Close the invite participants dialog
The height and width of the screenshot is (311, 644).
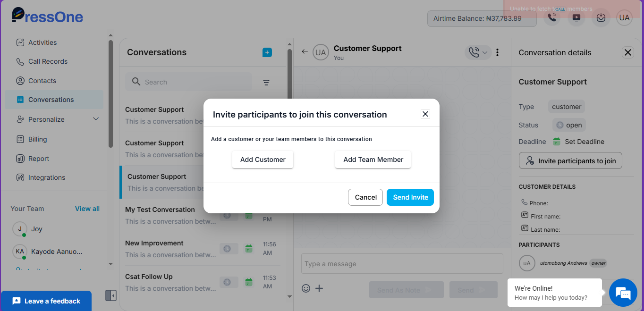click(425, 114)
